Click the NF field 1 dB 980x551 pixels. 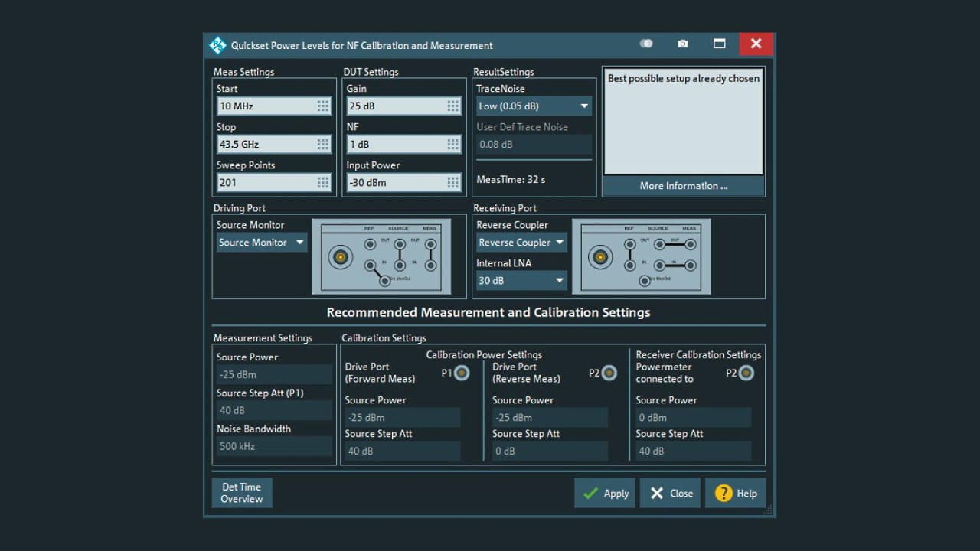click(404, 144)
